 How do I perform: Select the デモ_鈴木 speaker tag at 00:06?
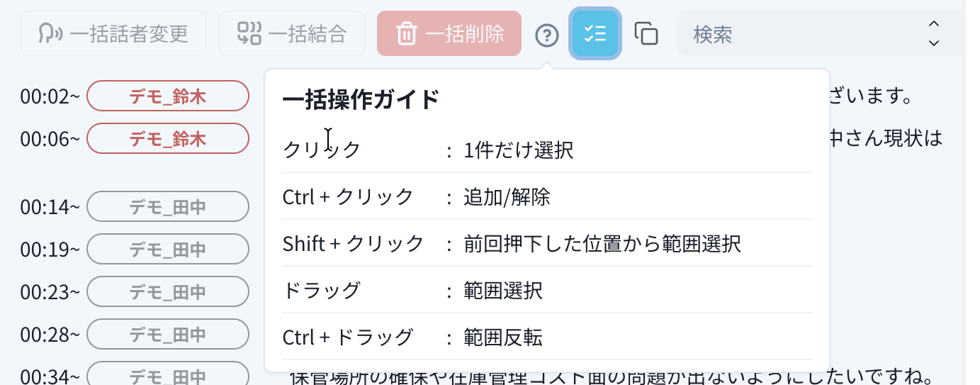pos(168,138)
